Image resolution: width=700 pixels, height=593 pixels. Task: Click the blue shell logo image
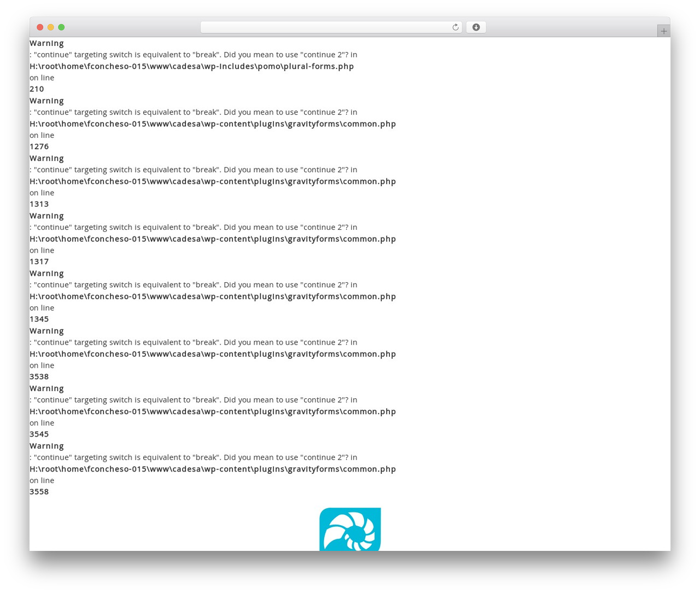(x=350, y=529)
